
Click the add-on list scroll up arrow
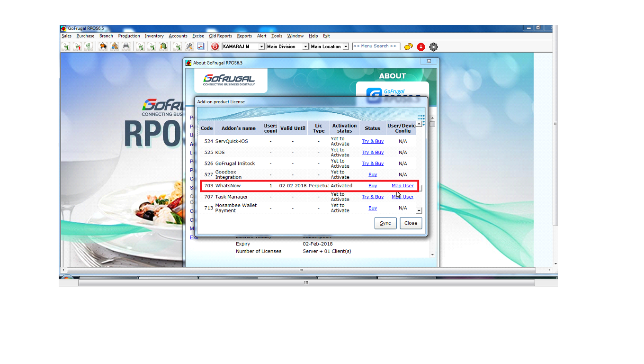coord(419,124)
